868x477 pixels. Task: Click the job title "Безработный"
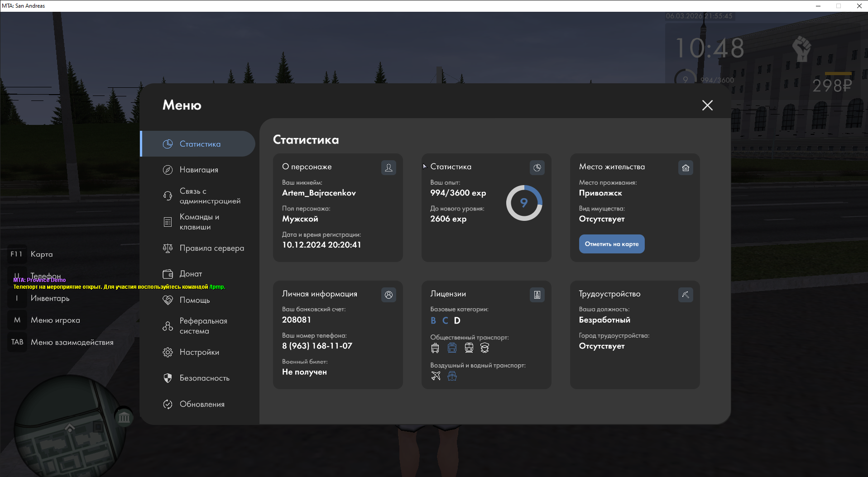[604, 320]
